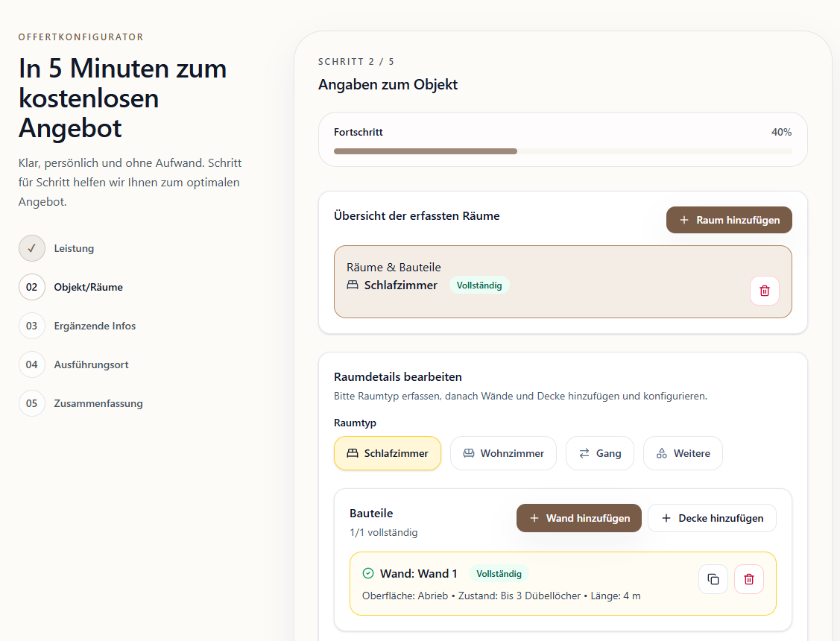The width and height of the screenshot is (840, 641).
Task: Click the Angaben zum Objekt heading
Action: (x=388, y=85)
